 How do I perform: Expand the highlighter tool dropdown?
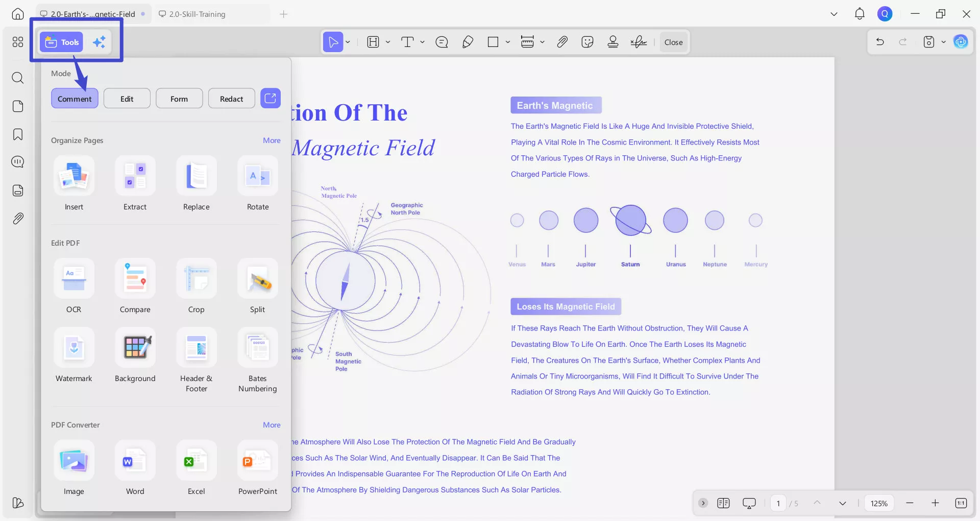pos(388,42)
